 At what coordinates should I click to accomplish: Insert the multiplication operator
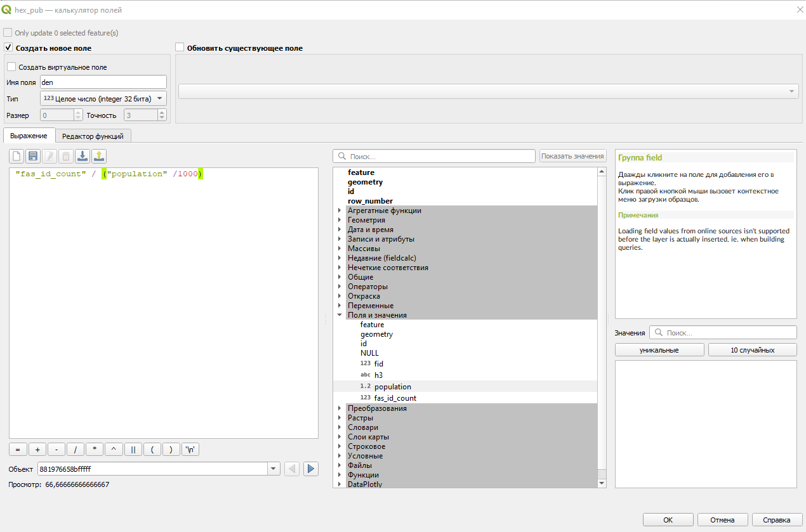coord(95,450)
